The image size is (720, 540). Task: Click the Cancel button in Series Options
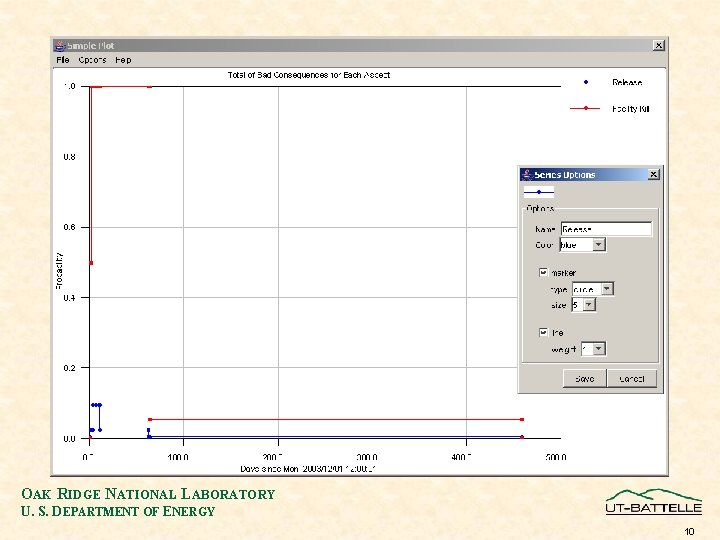pyautogui.click(x=632, y=379)
